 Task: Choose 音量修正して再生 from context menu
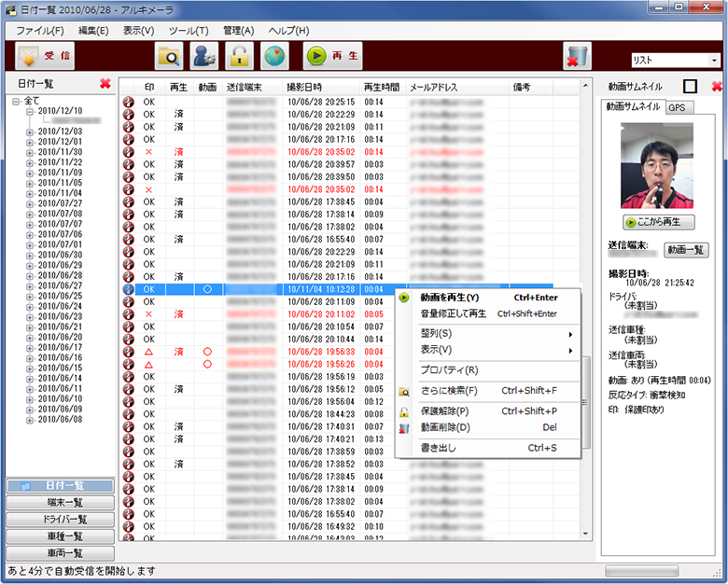(487, 313)
